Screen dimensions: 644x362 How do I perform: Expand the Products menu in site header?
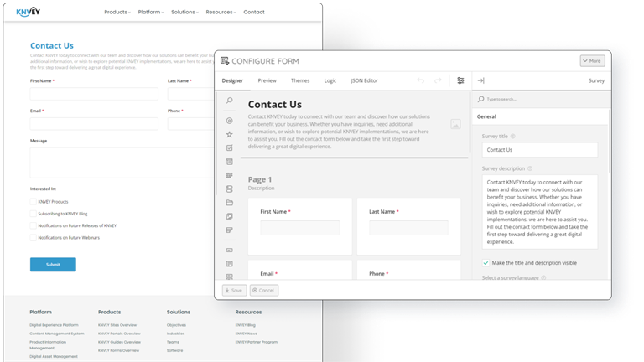[x=117, y=12]
